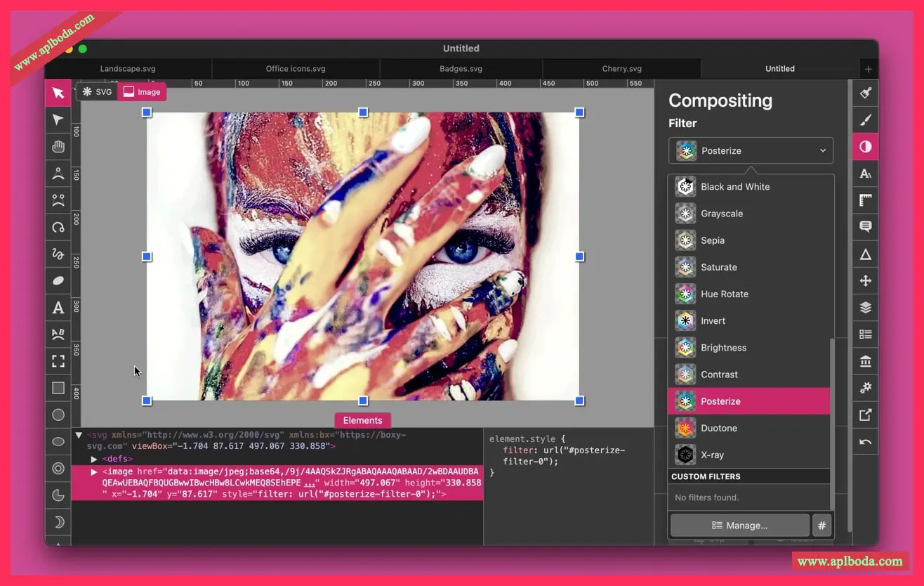Toggle the Compositing panel icon
Screen dimensions: 924x586
866,147
